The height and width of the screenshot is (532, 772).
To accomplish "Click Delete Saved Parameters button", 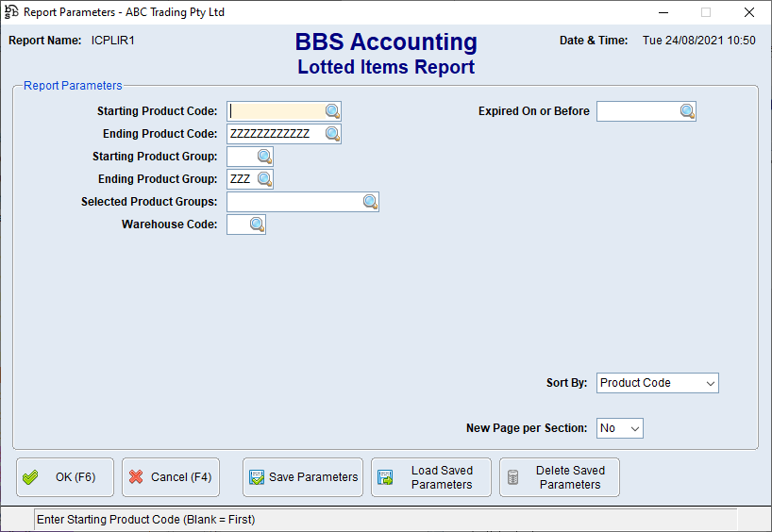I will pyautogui.click(x=560, y=477).
